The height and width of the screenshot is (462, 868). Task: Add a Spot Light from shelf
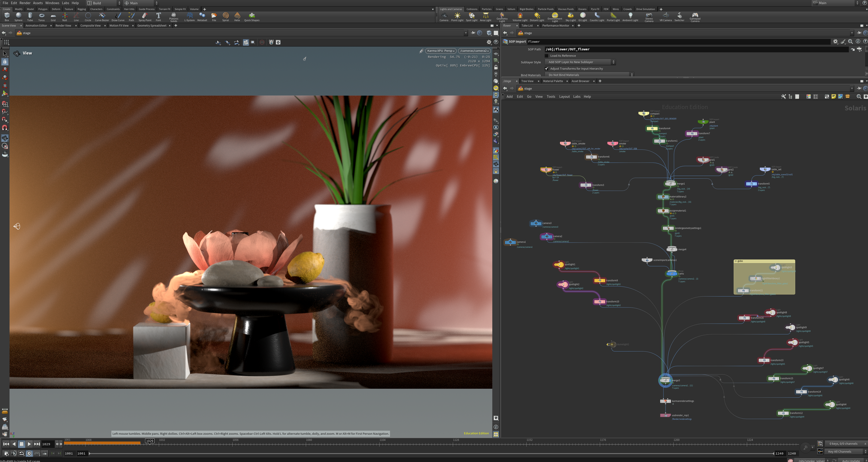pyautogui.click(x=471, y=17)
